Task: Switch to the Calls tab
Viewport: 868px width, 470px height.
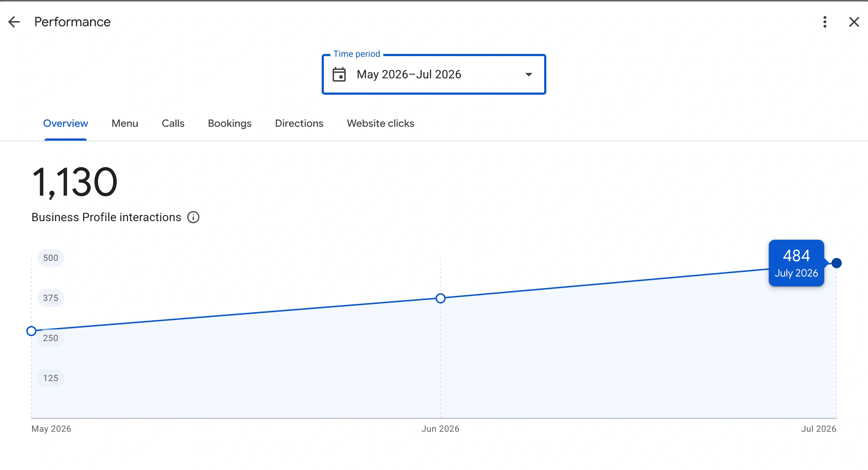Action: (x=173, y=124)
